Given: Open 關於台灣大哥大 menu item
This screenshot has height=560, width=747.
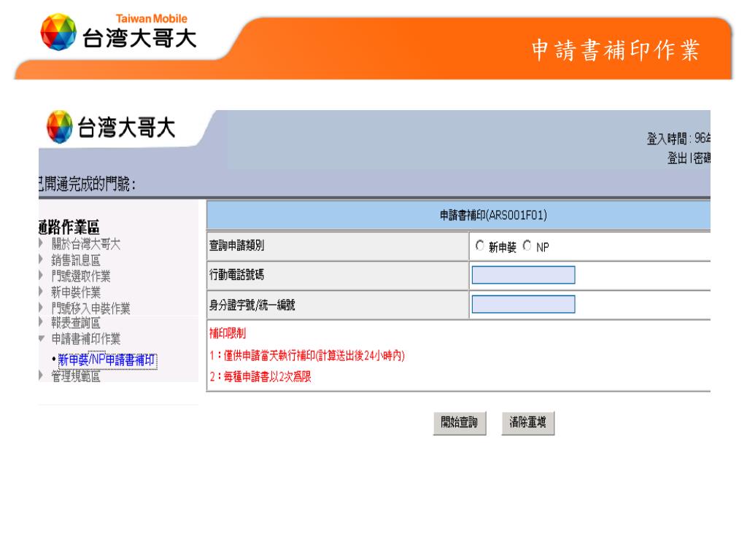Looking at the screenshot, I should [86, 244].
